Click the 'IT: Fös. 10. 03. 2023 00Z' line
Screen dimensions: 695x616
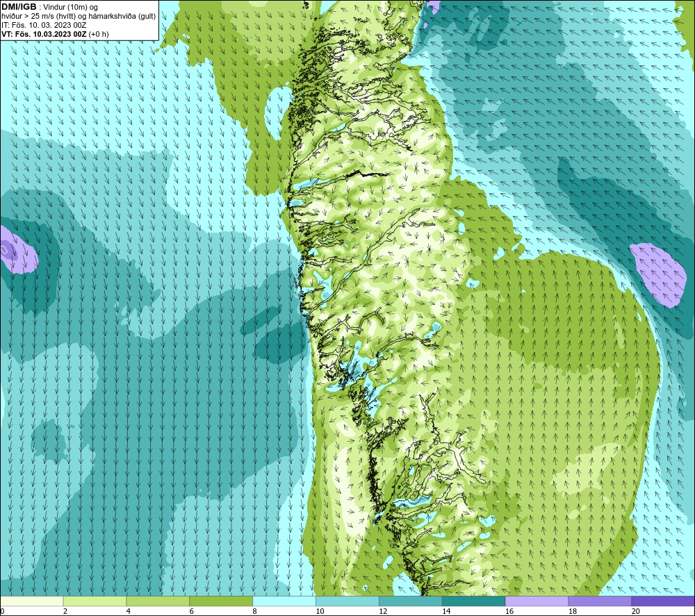(x=44, y=25)
